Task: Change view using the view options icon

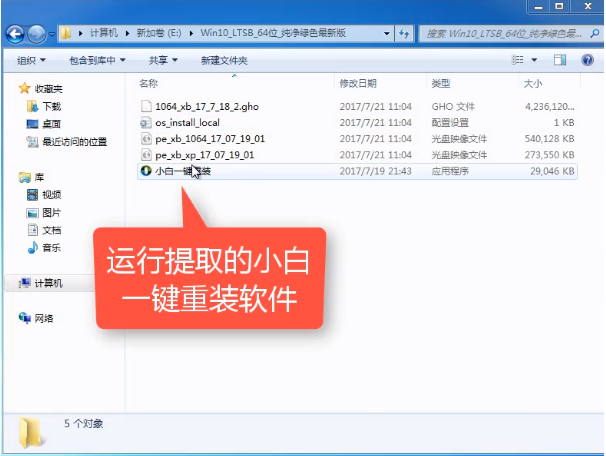Action: point(525,60)
